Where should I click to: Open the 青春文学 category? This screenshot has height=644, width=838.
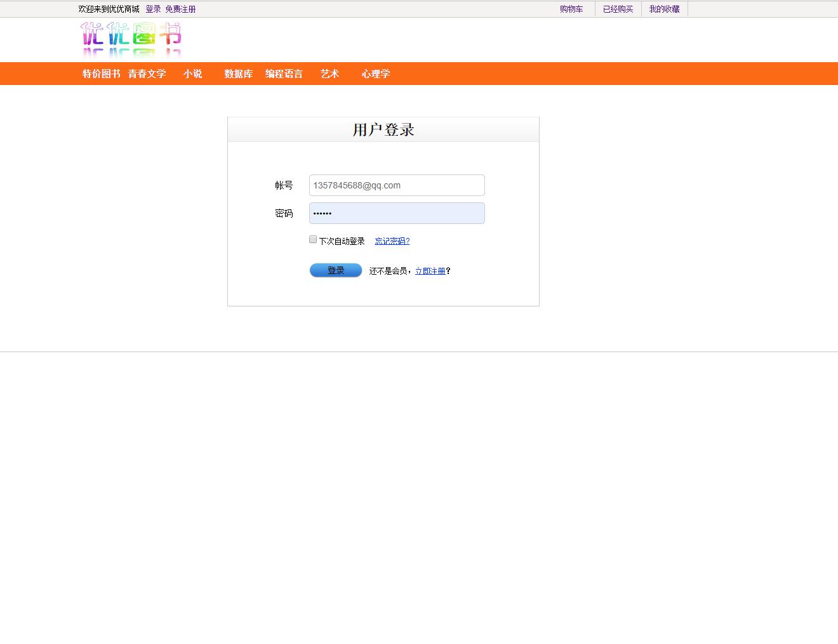[x=147, y=74]
